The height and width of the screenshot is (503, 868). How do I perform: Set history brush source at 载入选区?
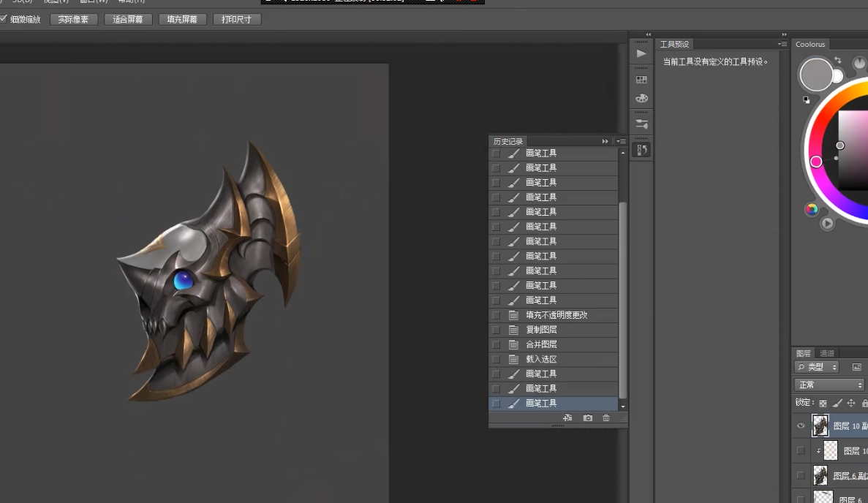point(496,360)
